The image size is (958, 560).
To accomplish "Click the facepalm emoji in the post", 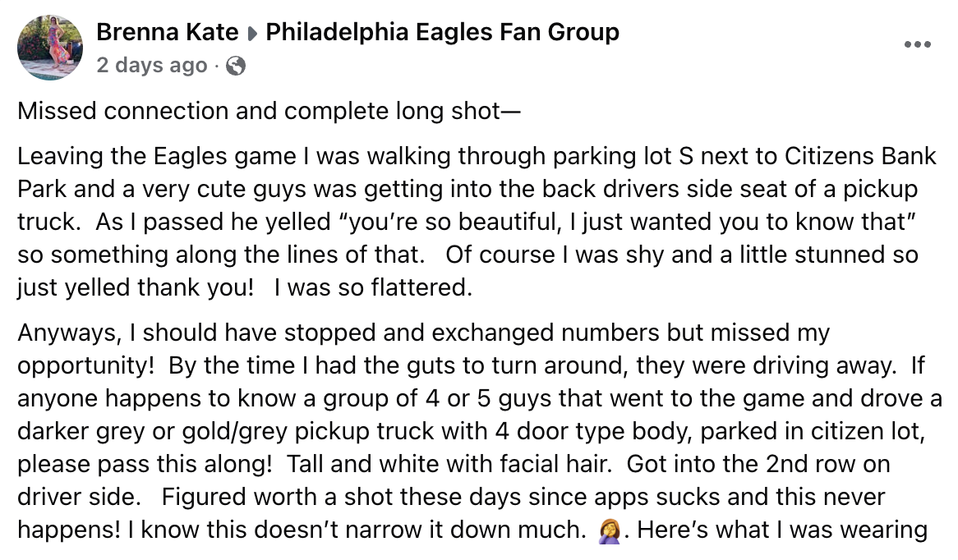I will (606, 531).
